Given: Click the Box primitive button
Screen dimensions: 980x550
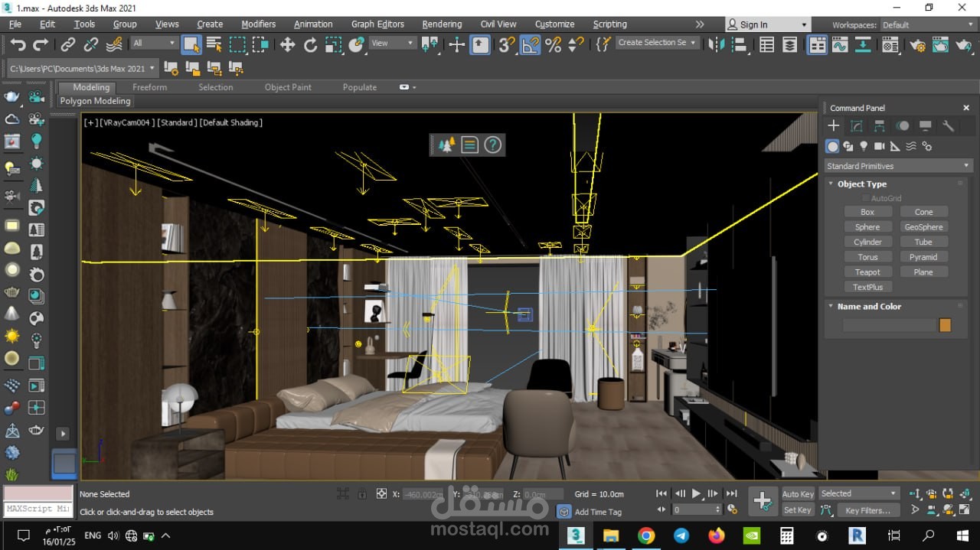Looking at the screenshot, I should (867, 212).
